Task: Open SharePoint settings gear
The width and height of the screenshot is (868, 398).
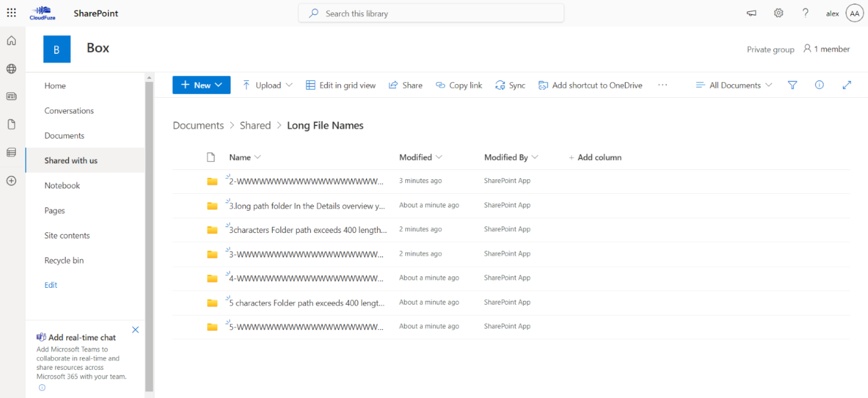Action: [x=778, y=12]
